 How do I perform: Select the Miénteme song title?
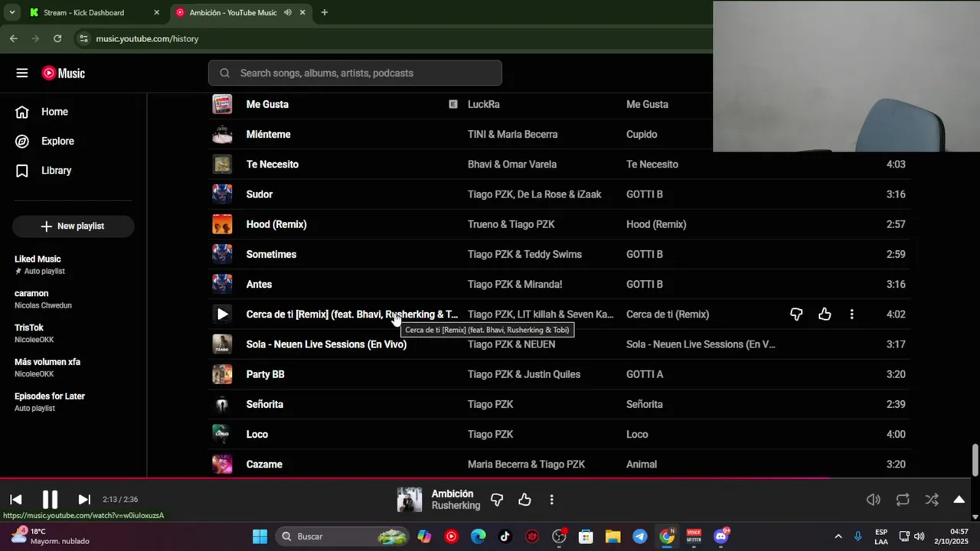pyautogui.click(x=268, y=135)
